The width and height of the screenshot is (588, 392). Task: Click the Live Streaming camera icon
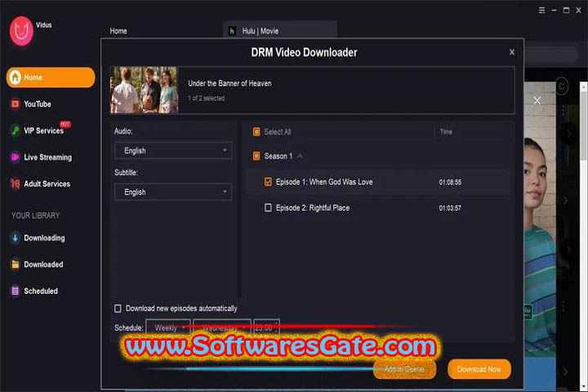(15, 157)
